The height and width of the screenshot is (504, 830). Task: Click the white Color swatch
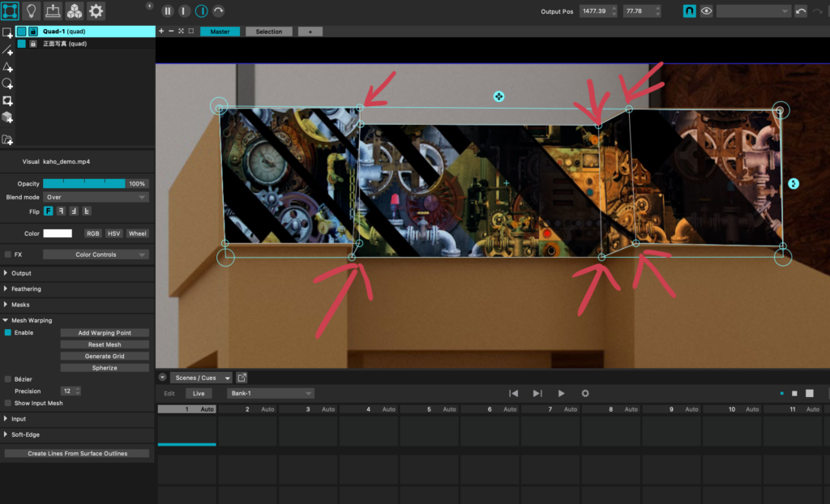[58, 233]
